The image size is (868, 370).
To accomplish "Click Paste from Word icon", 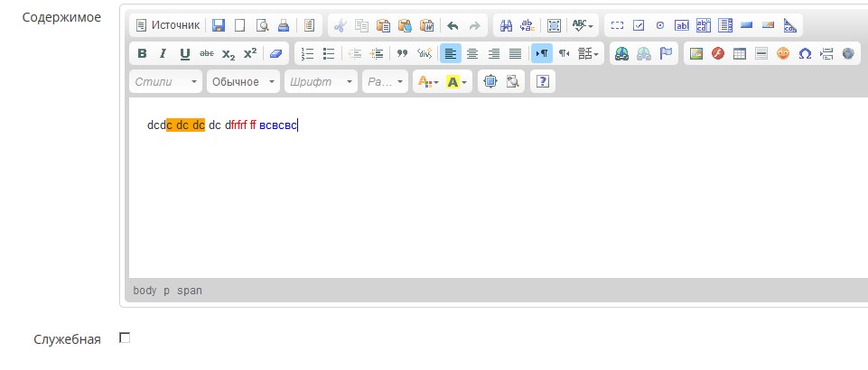I will point(426,25).
